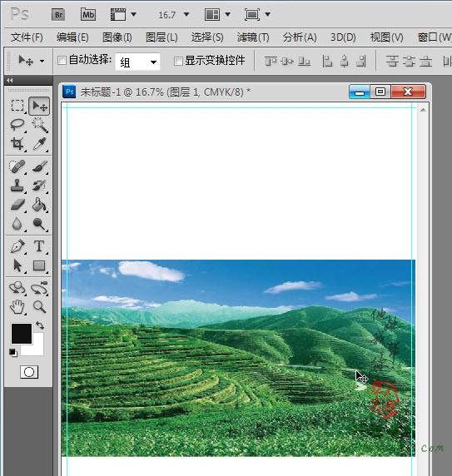Image resolution: width=452 pixels, height=476 pixels.
Task: Distribute top edges of layers
Action: point(392,62)
